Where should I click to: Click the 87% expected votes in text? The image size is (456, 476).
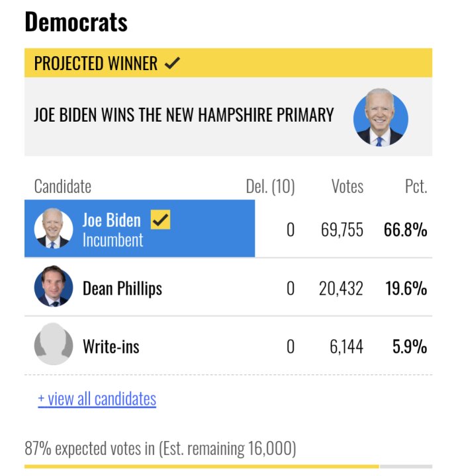pyautogui.click(x=160, y=448)
